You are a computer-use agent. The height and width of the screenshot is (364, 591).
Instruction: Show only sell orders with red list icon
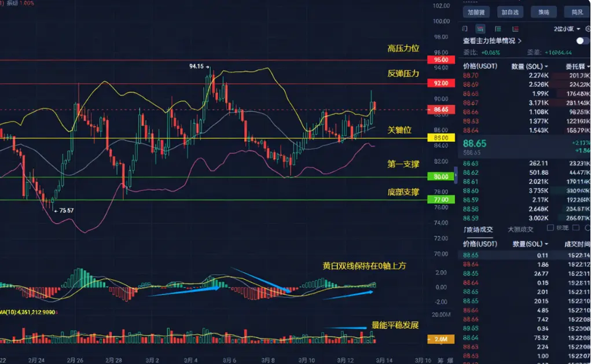click(515, 28)
